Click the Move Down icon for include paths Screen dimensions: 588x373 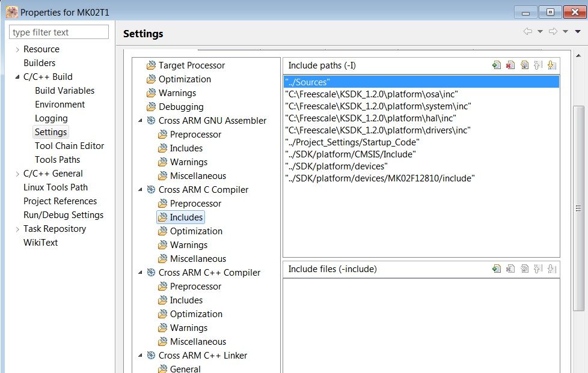[552, 65]
